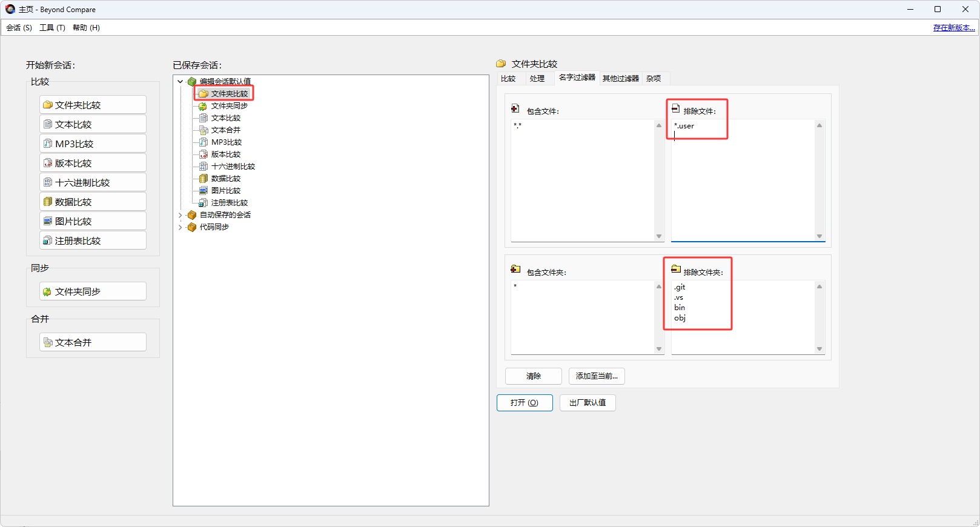This screenshot has height=527, width=980.
Task: Click the 排除文件 minus-file icon
Action: 675,108
